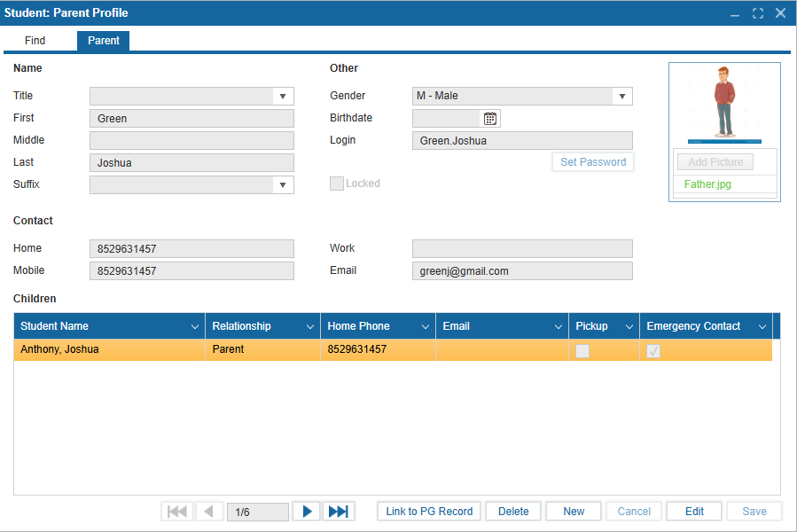This screenshot has height=532, width=797.
Task: Toggle the Locked checkbox
Action: [337, 184]
